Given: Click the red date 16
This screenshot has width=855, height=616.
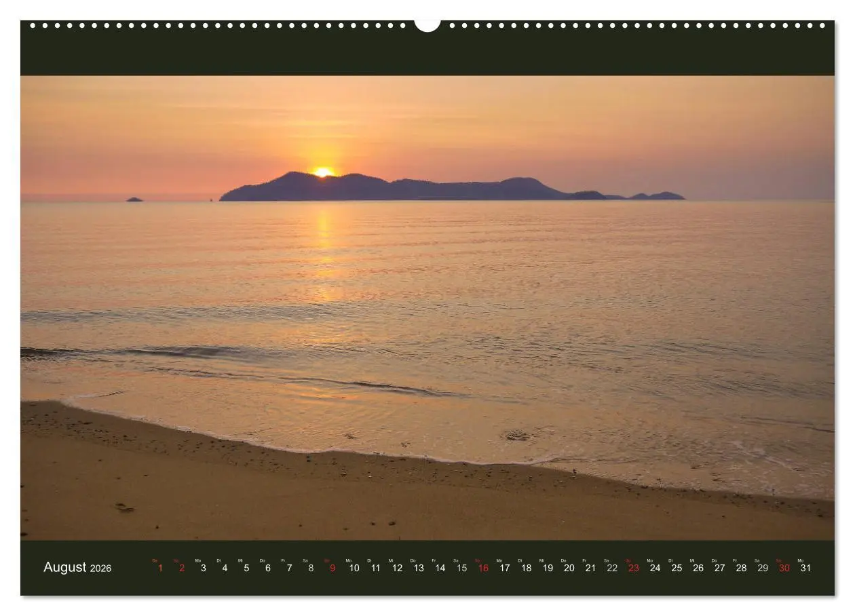Looking at the screenshot, I should (x=483, y=569).
